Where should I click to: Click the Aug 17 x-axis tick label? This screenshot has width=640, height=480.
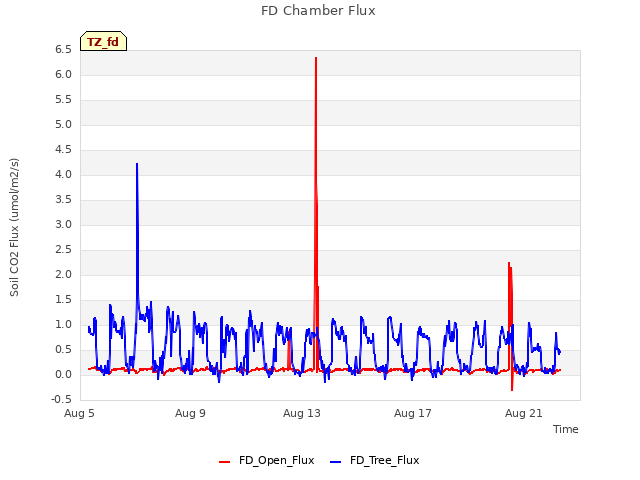[413, 413]
